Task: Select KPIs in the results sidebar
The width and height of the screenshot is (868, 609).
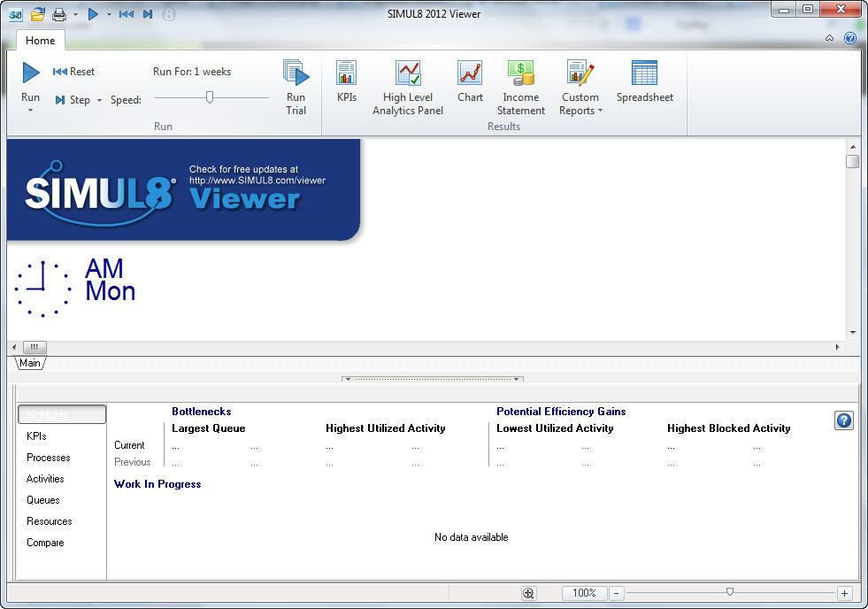Action: (36, 436)
